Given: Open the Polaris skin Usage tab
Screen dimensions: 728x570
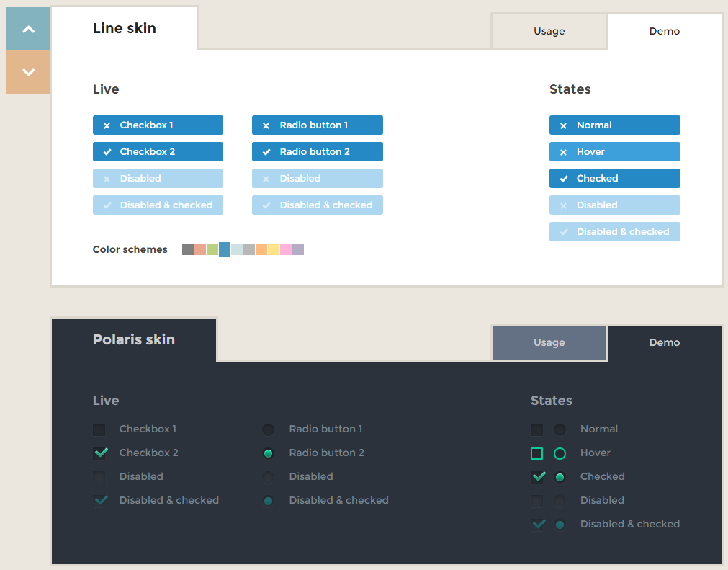Looking at the screenshot, I should [x=549, y=342].
